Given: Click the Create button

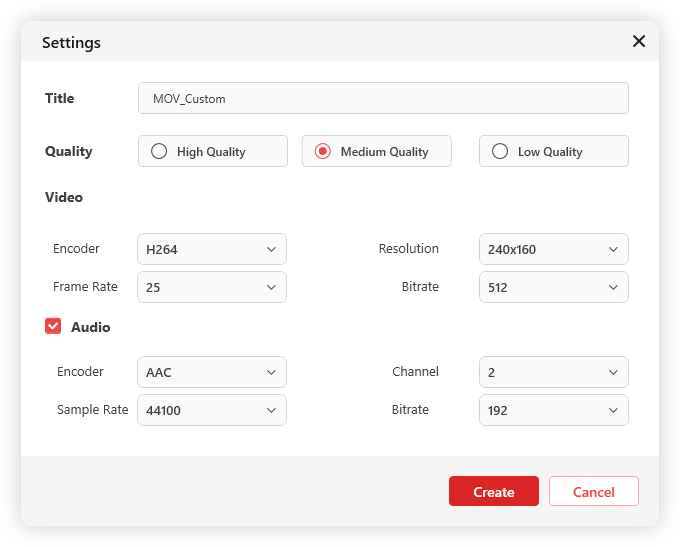Looking at the screenshot, I should [x=494, y=491].
